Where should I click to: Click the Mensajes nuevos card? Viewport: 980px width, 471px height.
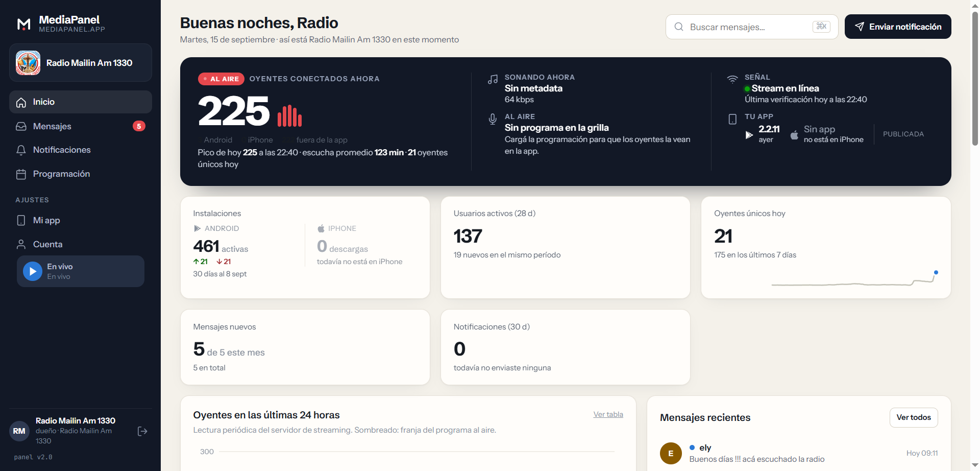[305, 347]
